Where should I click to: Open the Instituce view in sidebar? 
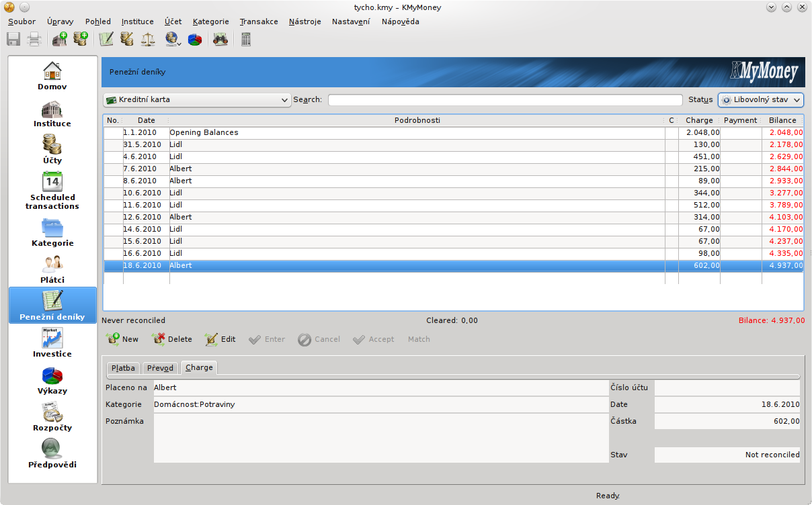pyautogui.click(x=52, y=112)
